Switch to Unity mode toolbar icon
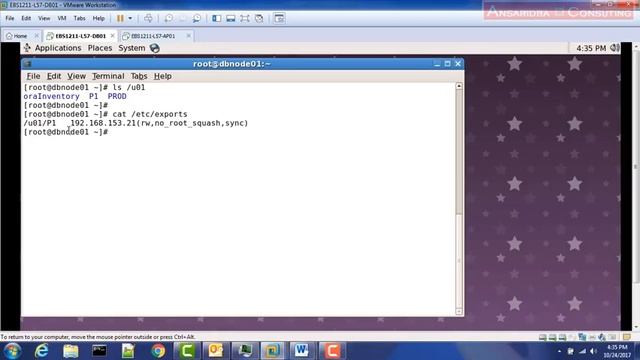 click(259, 18)
